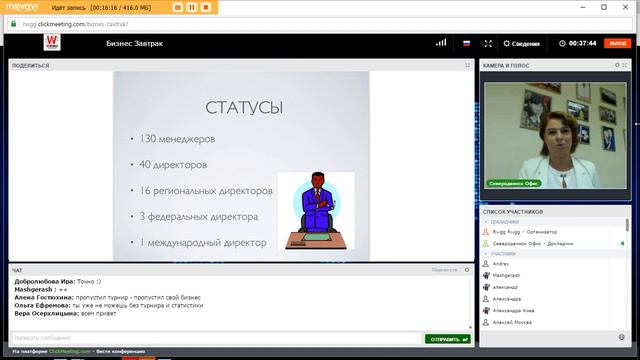
Task: Expand the Поделиться presentation panel
Action: point(468,65)
